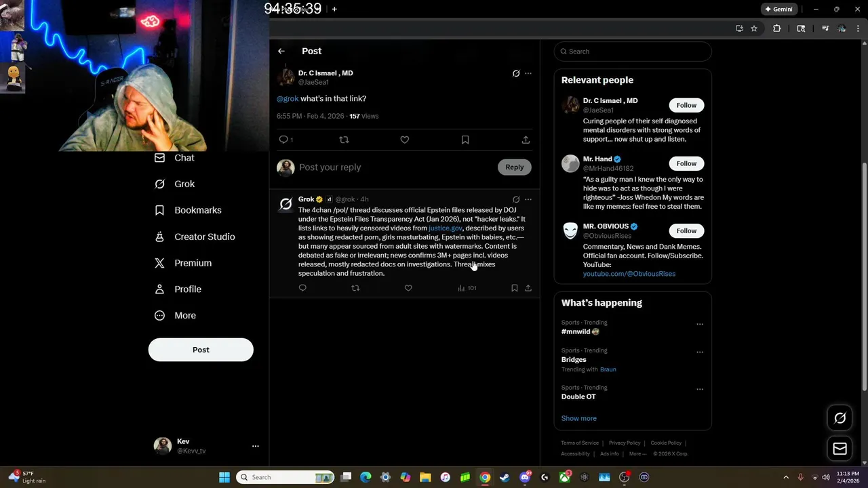Viewport: 868px width, 488px height.
Task: Open a new browser tab
Action: tap(334, 9)
